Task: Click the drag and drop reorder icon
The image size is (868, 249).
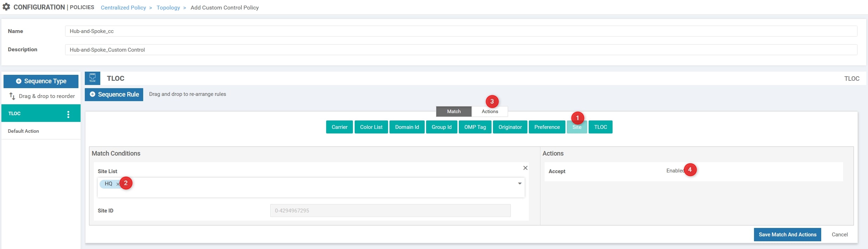Action: (x=12, y=96)
